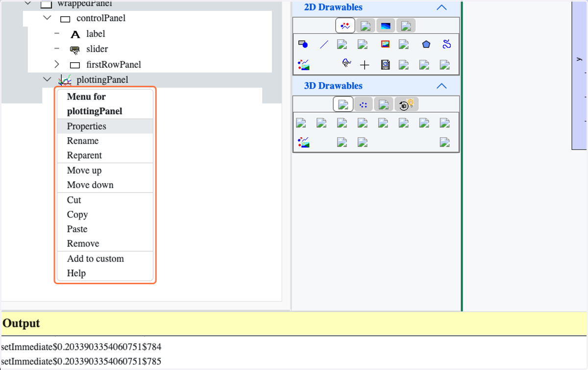Choose Paste from the plottingPanel menu
Screen dimensions: 588x370
pos(105,229)
